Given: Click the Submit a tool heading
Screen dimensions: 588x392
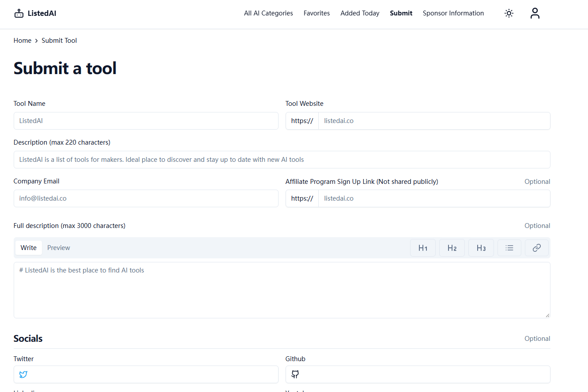Looking at the screenshot, I should coord(65,68).
